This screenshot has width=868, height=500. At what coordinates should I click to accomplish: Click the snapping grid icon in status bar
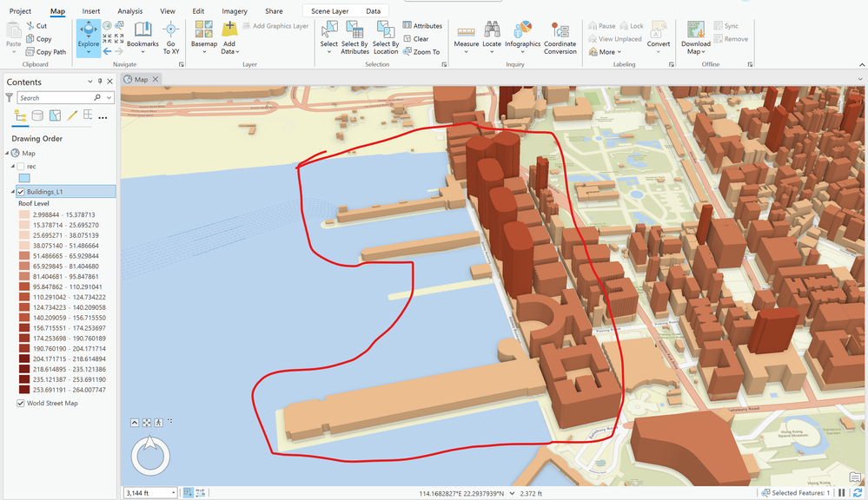coord(189,493)
